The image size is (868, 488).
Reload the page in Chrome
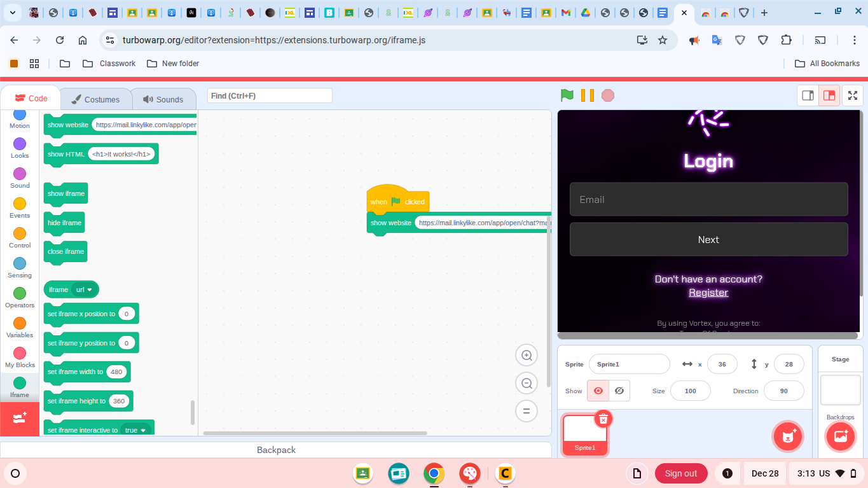(x=60, y=40)
